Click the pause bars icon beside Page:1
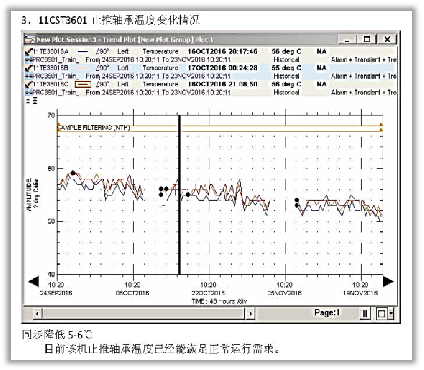The height and width of the screenshot is (370, 424). coord(365,313)
